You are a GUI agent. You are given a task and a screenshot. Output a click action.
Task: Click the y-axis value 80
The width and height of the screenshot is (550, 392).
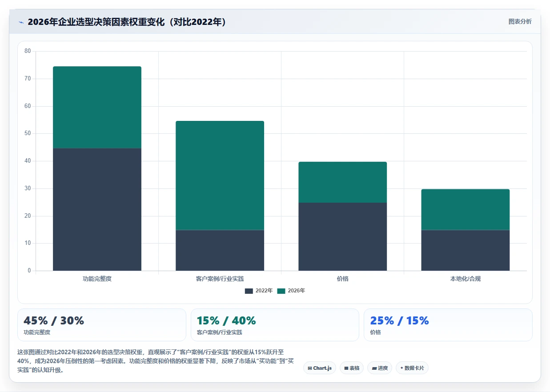click(28, 51)
